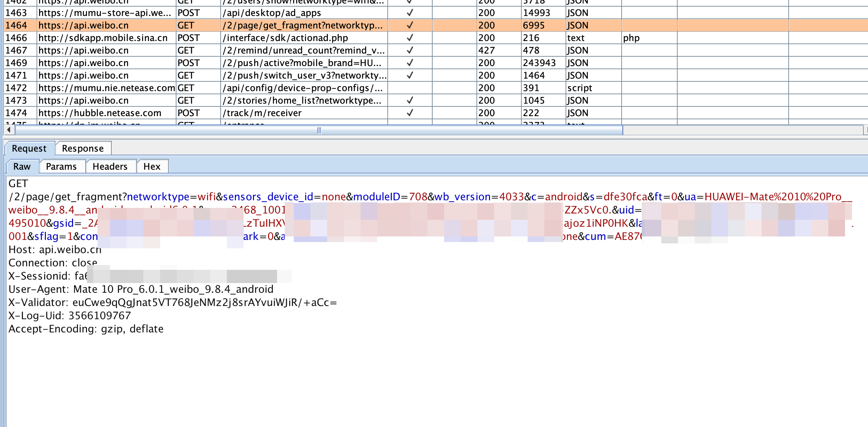Select the Request tab

pos(29,148)
